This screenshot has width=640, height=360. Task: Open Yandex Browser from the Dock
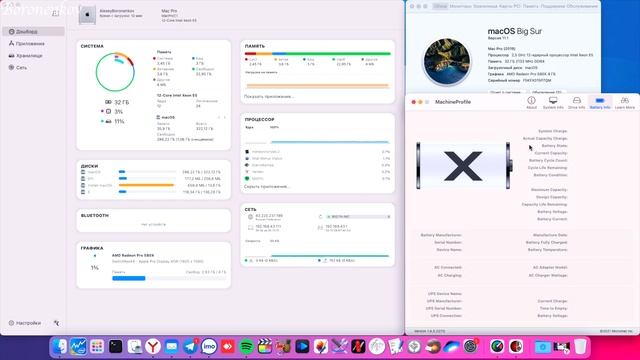click(153, 347)
